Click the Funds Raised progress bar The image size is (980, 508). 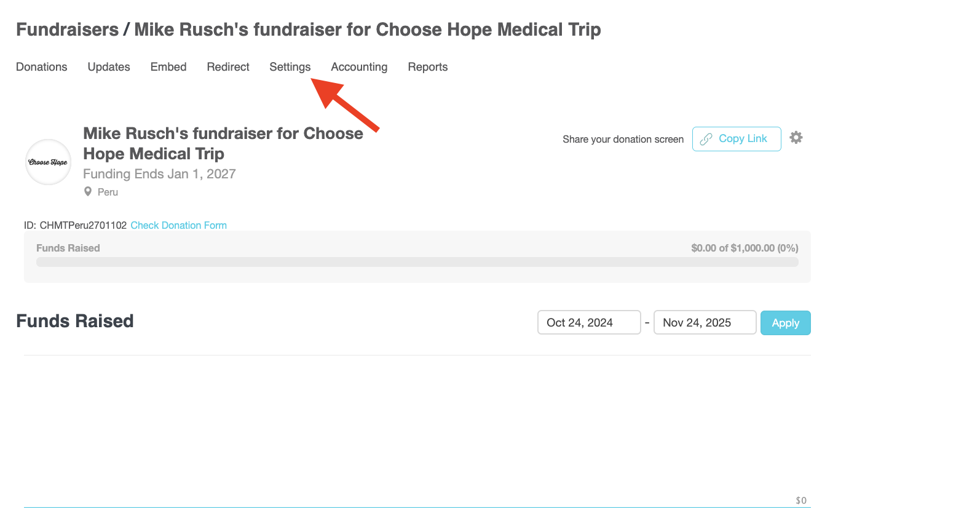coord(417,263)
